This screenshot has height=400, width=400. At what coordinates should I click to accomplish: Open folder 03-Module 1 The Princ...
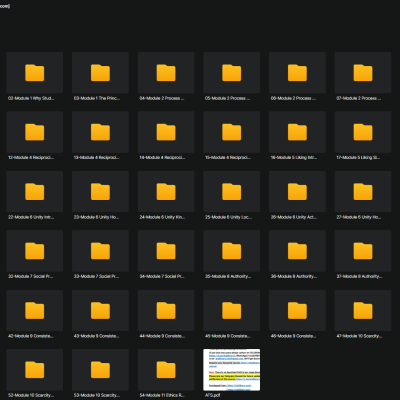tap(100, 73)
